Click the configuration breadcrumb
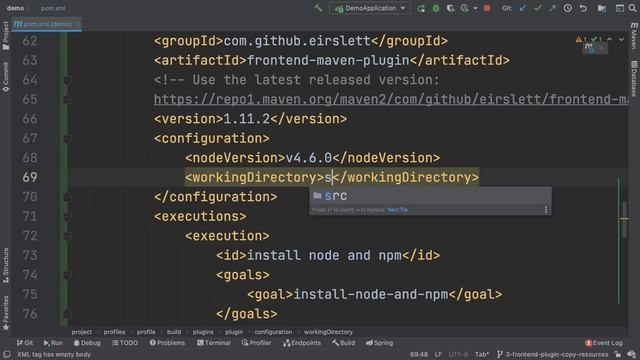640x360 pixels. coord(273,332)
